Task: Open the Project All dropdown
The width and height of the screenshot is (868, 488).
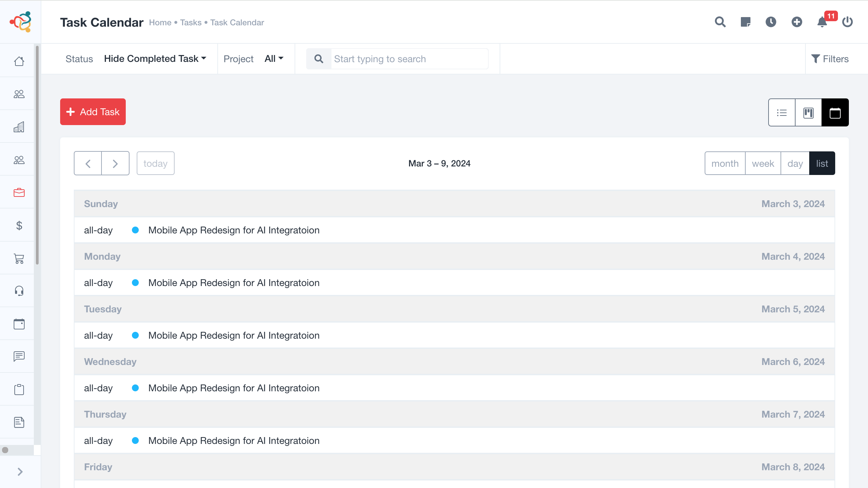Action: pos(274,59)
